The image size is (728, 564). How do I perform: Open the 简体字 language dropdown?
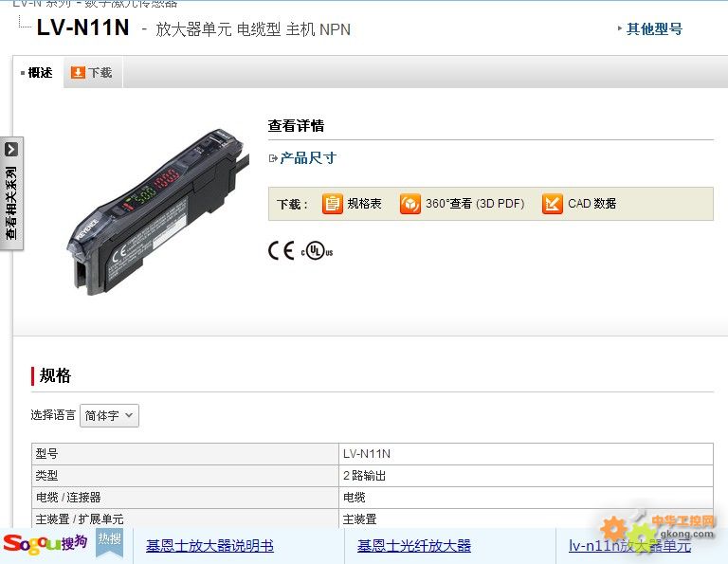pyautogui.click(x=109, y=415)
